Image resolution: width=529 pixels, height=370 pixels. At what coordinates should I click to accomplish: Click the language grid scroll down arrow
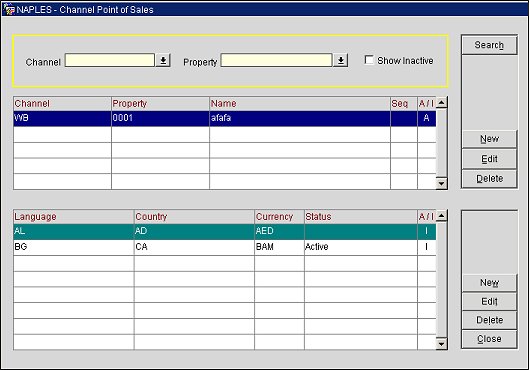tap(442, 344)
